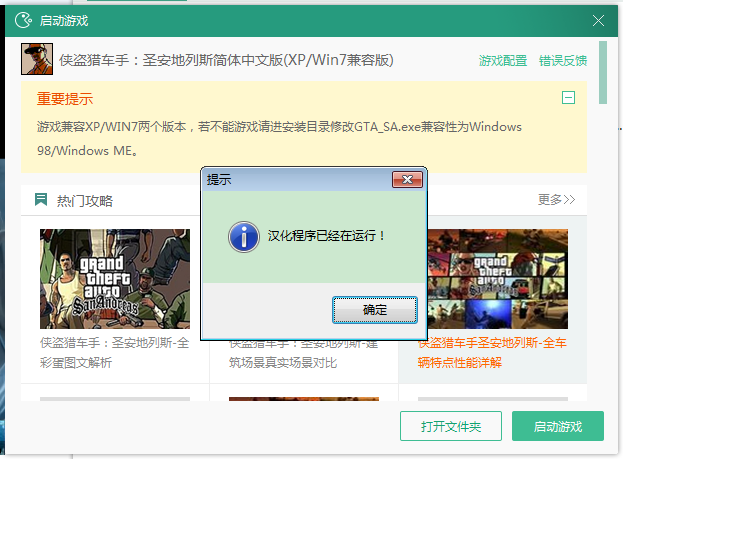Click the vertical scrollbar thumb
The width and height of the screenshot is (749, 536).
[603, 73]
